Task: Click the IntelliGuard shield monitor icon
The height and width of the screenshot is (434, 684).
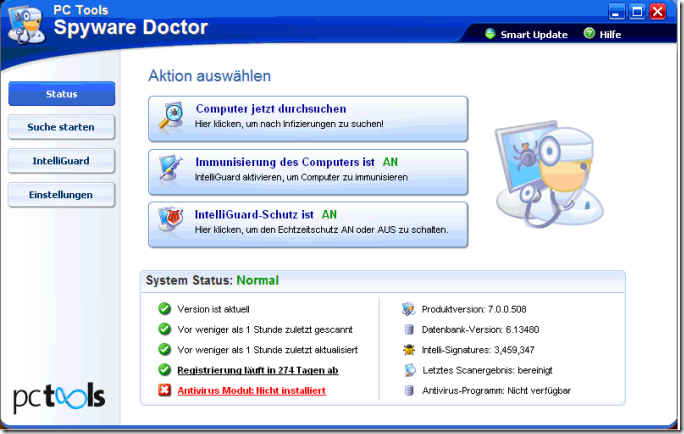Action: tap(171, 221)
